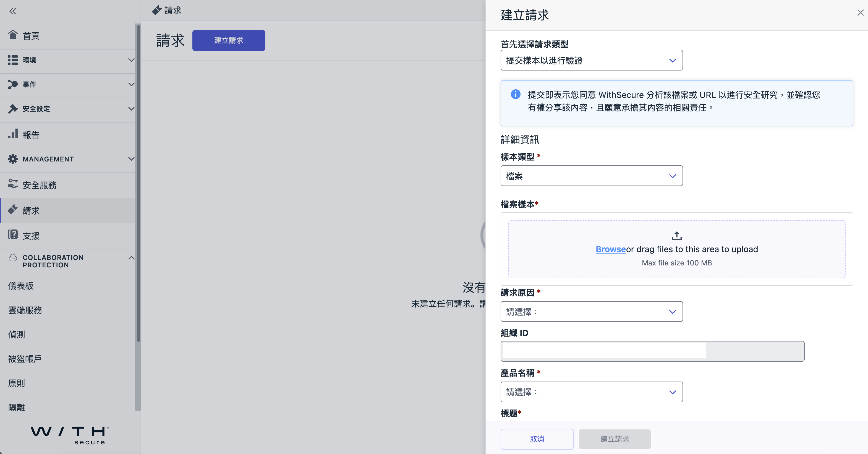Click the Browse link to upload file
Viewport: 868px width, 454px height.
[611, 249]
